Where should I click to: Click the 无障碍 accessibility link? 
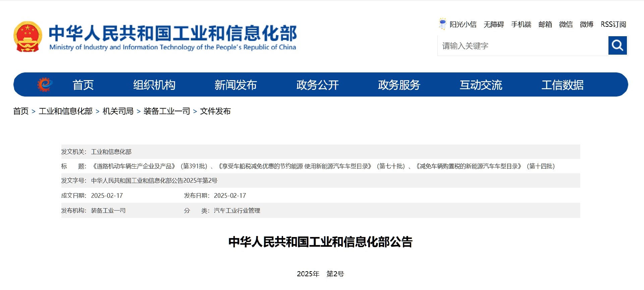493,24
